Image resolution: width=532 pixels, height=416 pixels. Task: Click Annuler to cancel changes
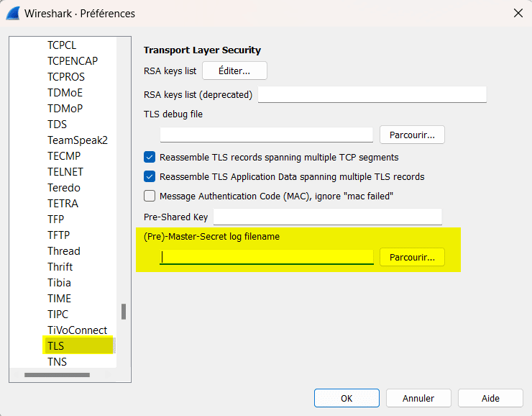418,398
